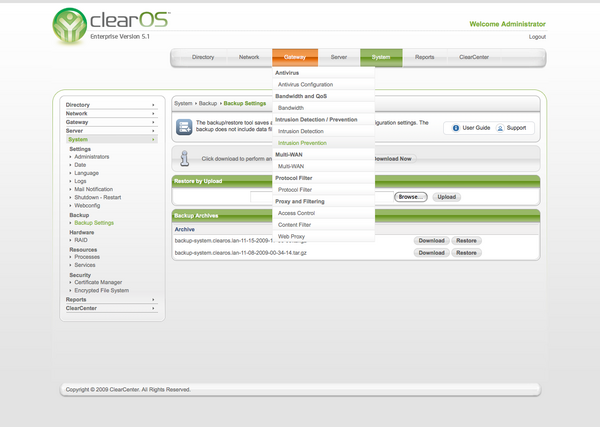Click the ClearOS logo
This screenshot has width=600, height=427.
tap(111, 26)
